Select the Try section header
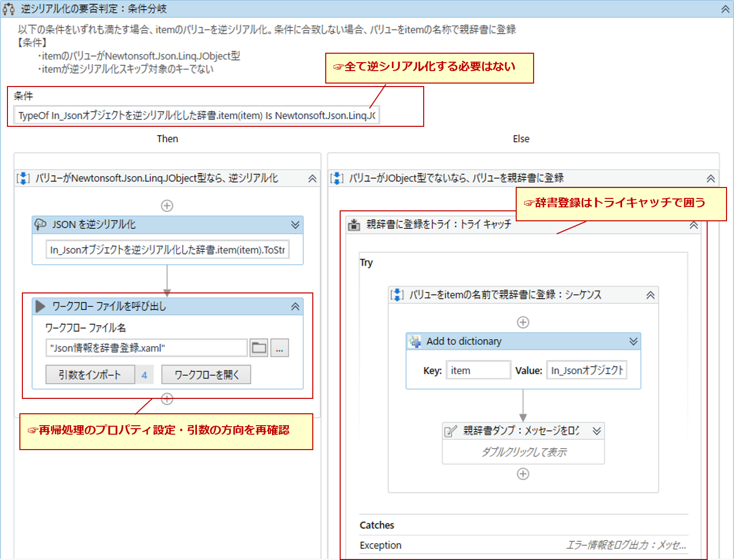This screenshot has height=560, width=734. coord(367,263)
